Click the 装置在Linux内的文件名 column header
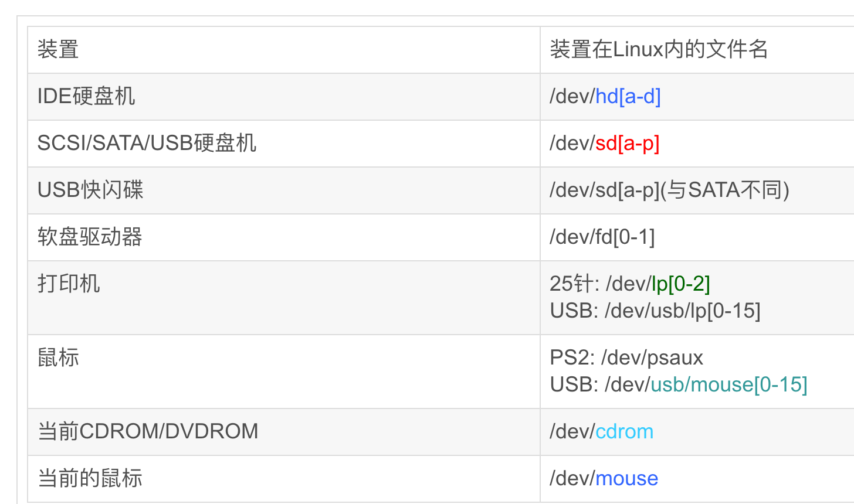854x504 pixels. tap(658, 49)
